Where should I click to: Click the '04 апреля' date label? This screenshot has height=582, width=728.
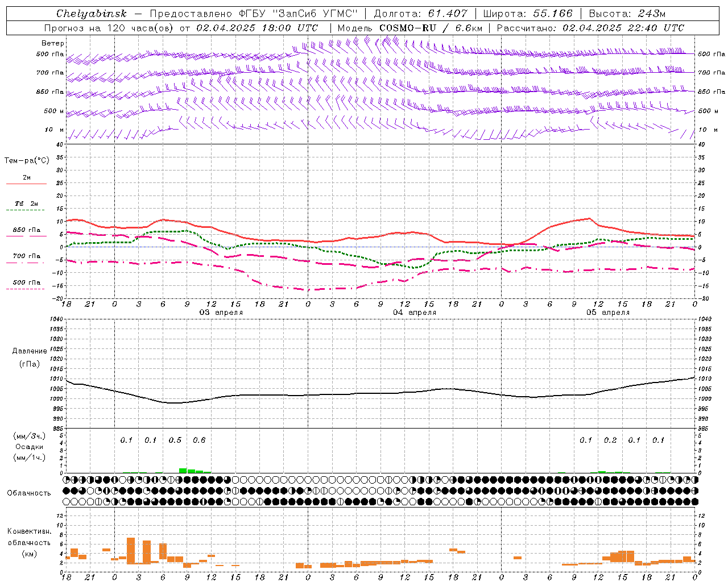coord(415,313)
